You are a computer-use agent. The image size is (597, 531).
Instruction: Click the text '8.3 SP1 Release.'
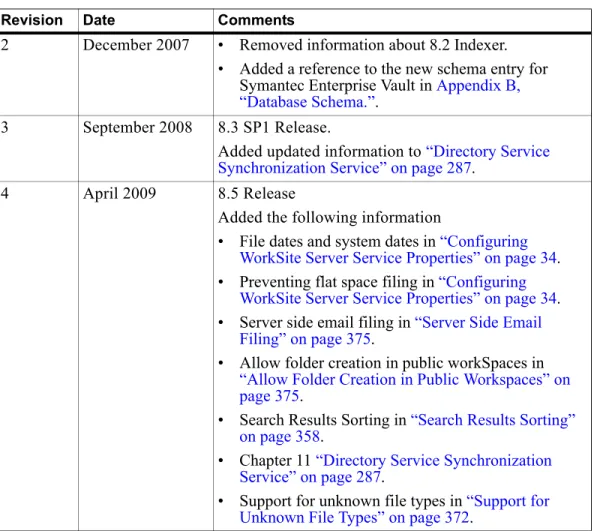pyautogui.click(x=274, y=127)
